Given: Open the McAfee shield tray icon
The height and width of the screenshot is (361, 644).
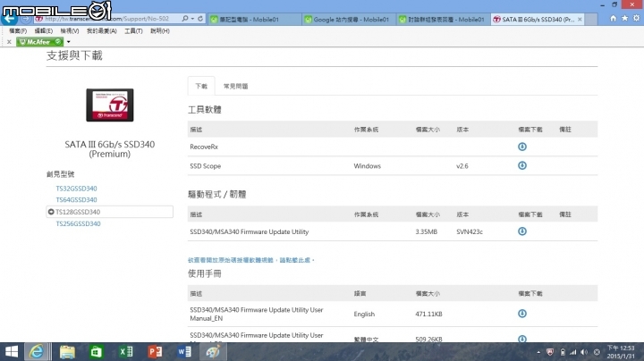Looking at the screenshot, I should point(550,352).
